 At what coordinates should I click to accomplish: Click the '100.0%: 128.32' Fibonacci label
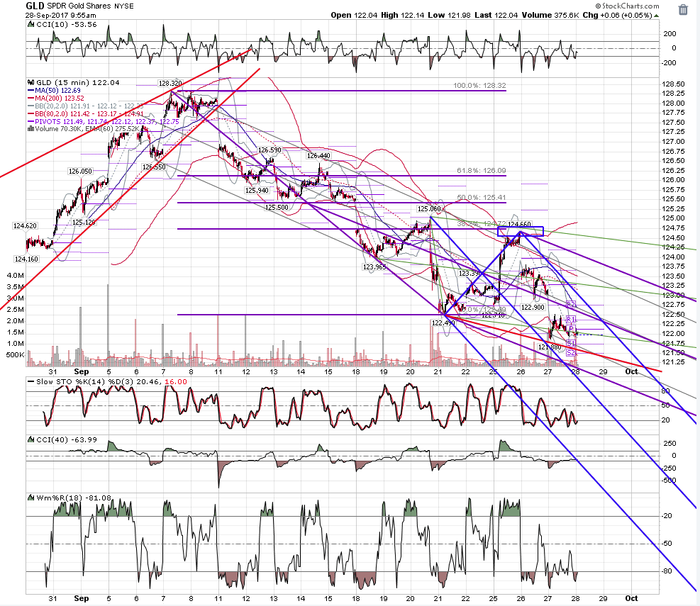coord(479,86)
